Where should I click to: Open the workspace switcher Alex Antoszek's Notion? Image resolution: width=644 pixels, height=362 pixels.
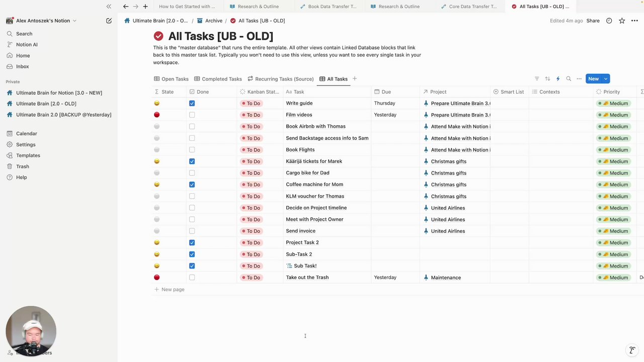coord(46,21)
